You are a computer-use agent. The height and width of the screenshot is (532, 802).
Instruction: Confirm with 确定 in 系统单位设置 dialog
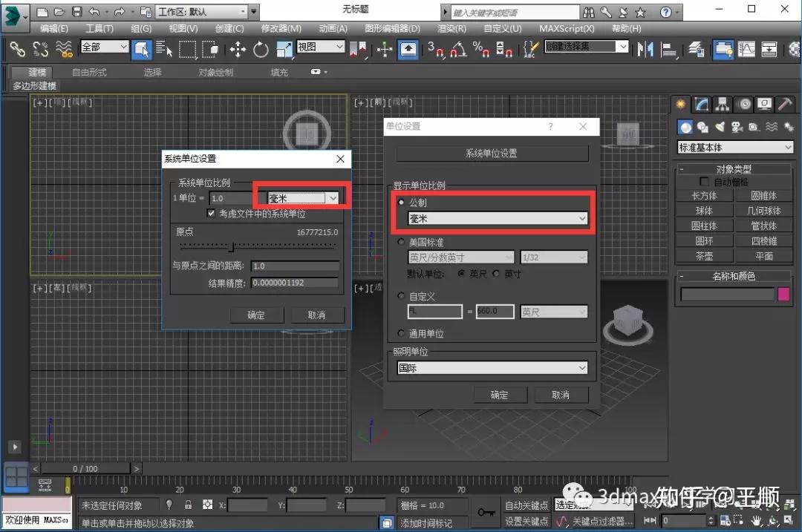coord(256,315)
